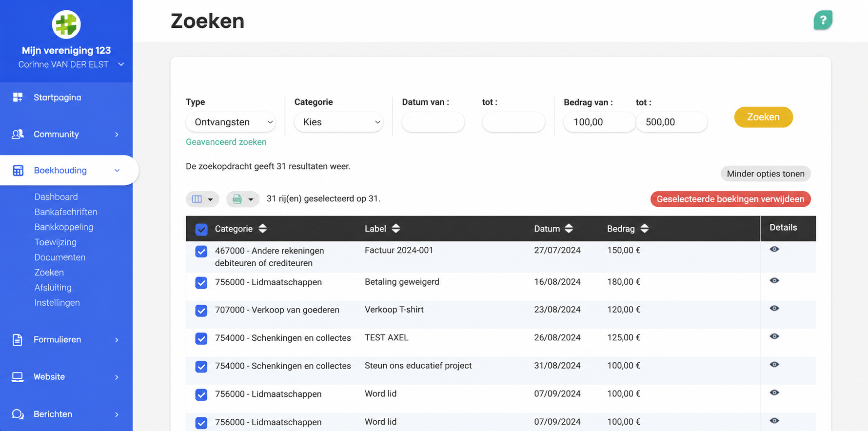Click Geselecteerde boekingen verwijderen button

click(x=730, y=199)
